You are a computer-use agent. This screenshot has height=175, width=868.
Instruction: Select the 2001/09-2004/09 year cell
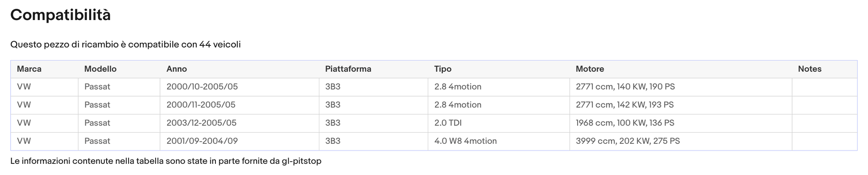240,141
